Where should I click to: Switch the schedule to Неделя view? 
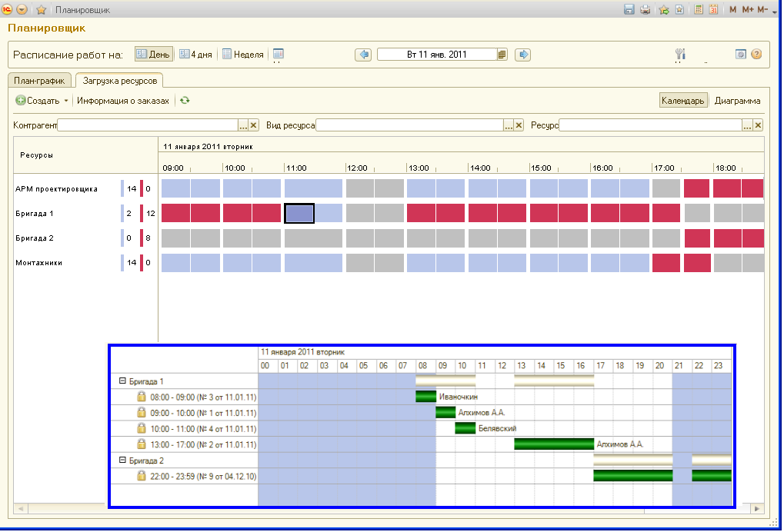[242, 55]
